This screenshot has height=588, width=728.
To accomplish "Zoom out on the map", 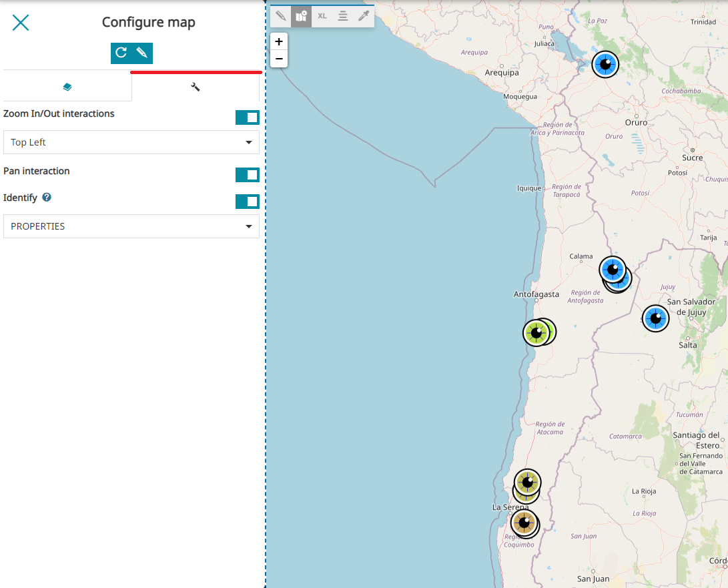I will click(279, 59).
